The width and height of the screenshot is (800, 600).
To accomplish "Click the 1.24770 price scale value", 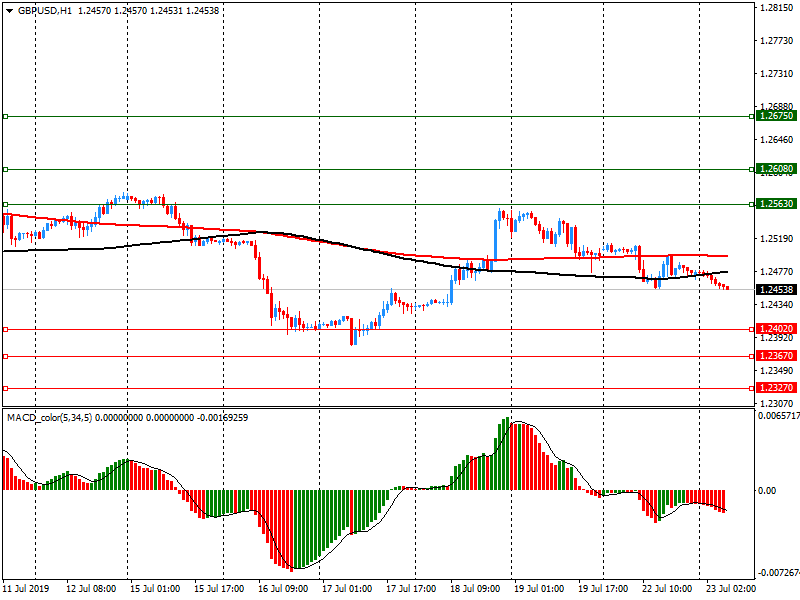I will [x=777, y=272].
